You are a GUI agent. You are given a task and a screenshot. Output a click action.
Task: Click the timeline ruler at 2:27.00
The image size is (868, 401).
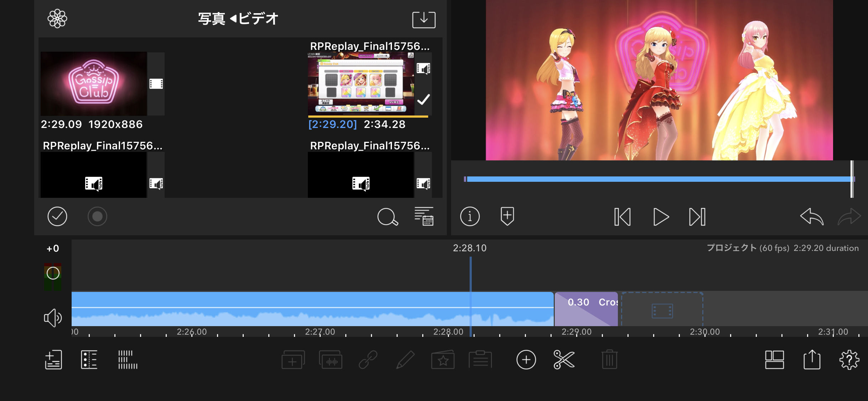coord(320,332)
